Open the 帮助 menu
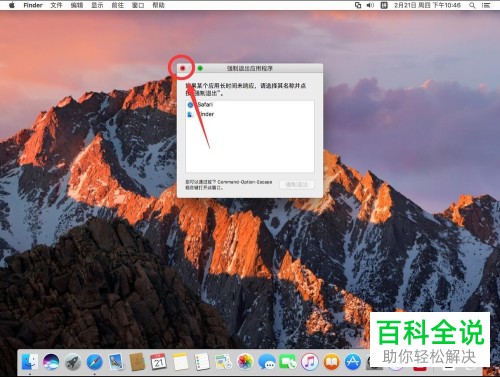Image resolution: width=500 pixels, height=377 pixels. pos(159,5)
